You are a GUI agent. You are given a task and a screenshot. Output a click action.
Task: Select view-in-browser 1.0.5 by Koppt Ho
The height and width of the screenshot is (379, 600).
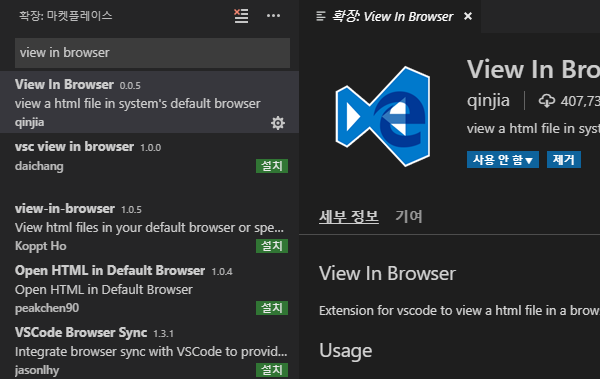pos(149,226)
